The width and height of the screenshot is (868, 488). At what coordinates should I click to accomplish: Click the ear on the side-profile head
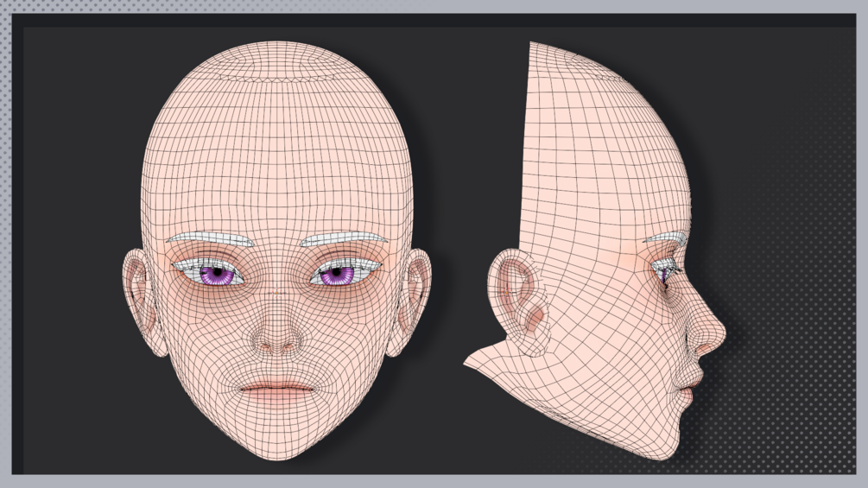pyautogui.click(x=517, y=301)
